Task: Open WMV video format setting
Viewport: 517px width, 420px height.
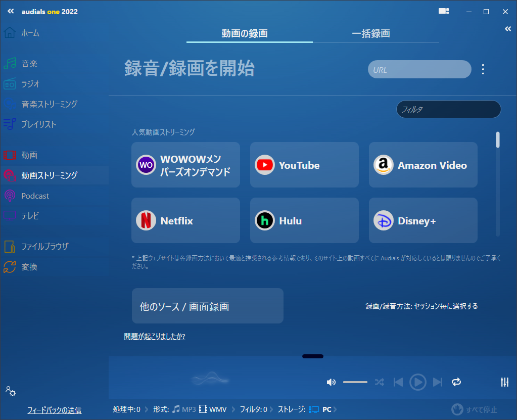Action: coord(213,409)
